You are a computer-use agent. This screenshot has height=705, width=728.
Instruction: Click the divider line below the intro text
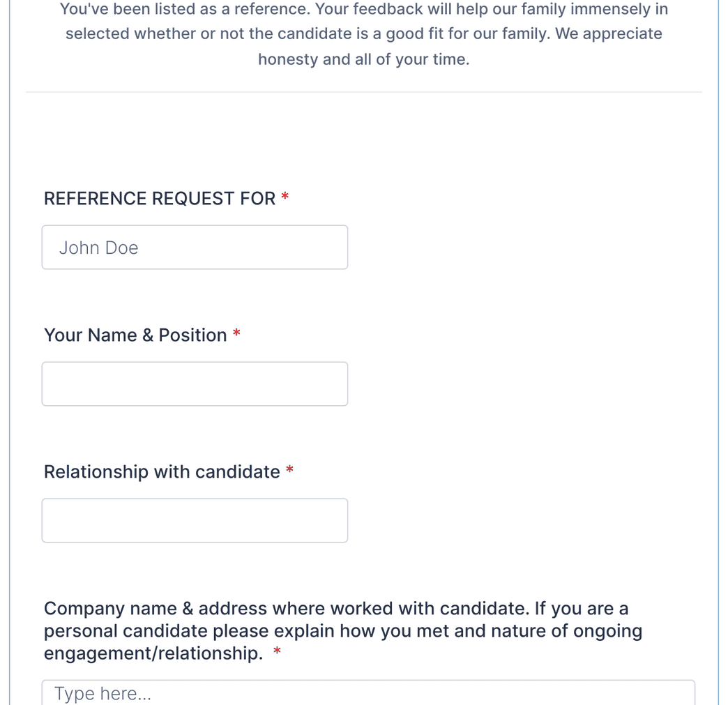coord(364,91)
